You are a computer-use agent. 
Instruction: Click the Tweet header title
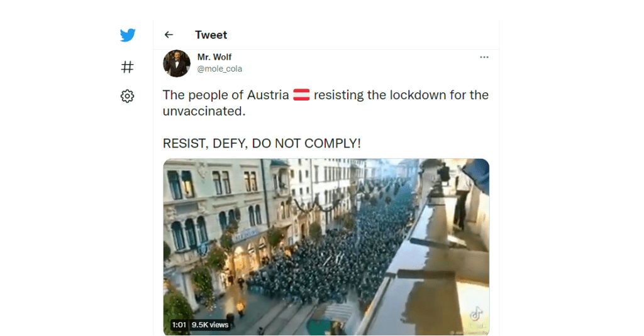click(211, 35)
